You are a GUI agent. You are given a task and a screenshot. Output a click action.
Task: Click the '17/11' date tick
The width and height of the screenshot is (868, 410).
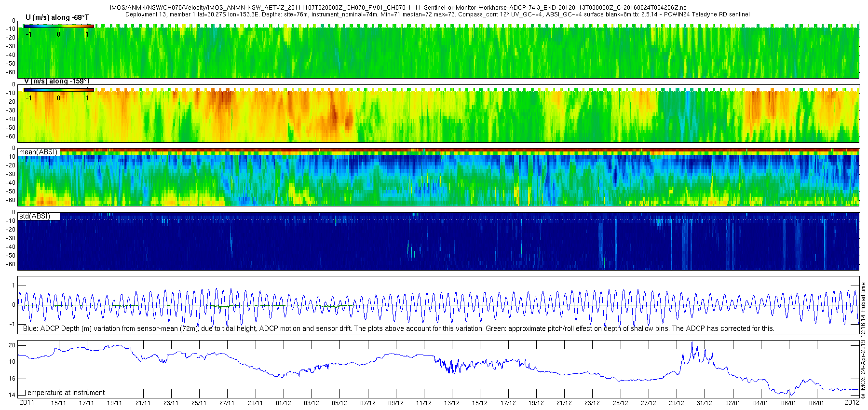click(x=86, y=403)
